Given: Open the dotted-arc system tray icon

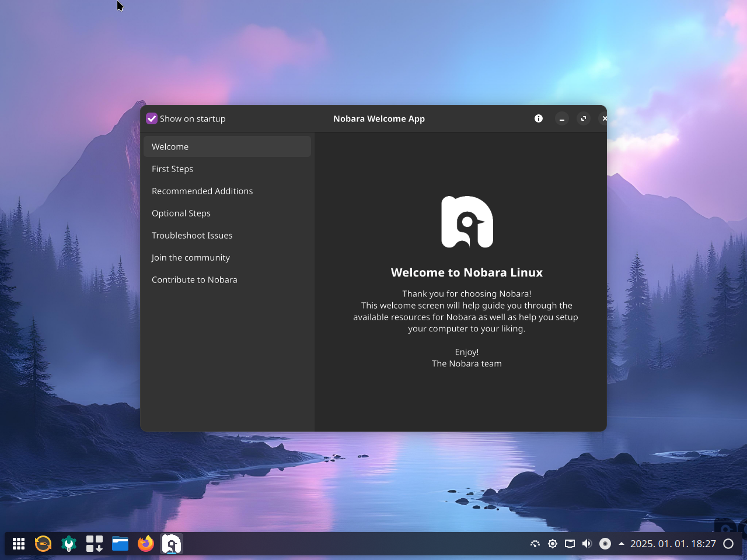Looking at the screenshot, I should click(535, 544).
